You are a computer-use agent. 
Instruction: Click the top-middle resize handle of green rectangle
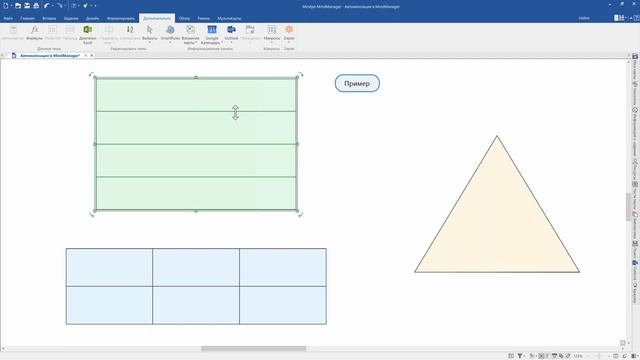[196, 77]
